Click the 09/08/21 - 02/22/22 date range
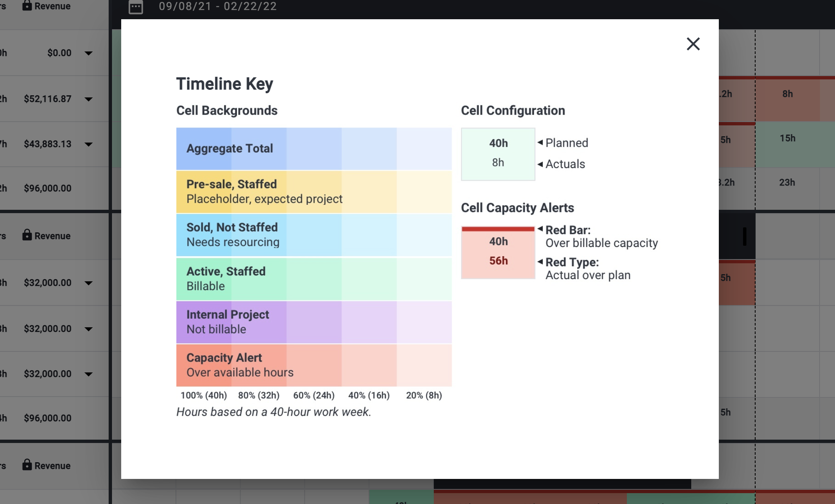This screenshot has width=835, height=504. 218,6
